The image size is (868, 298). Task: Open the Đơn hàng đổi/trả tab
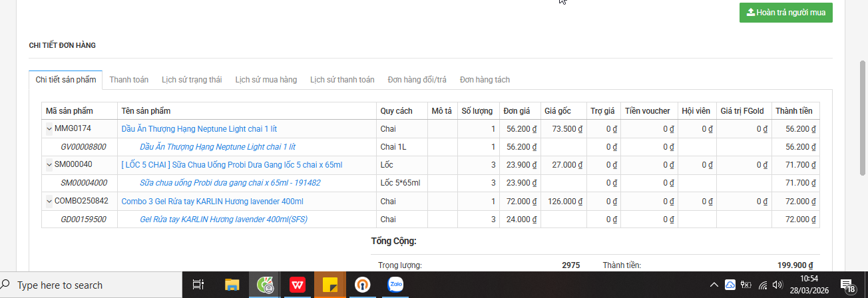(417, 80)
